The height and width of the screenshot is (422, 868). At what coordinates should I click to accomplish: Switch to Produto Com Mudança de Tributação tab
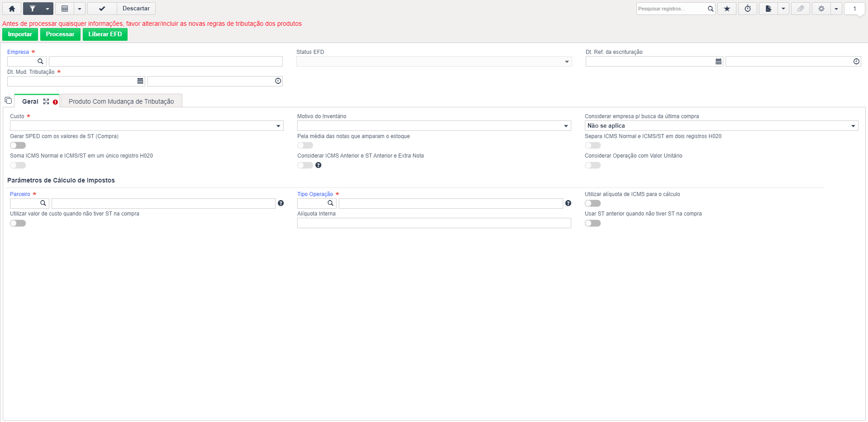point(121,101)
